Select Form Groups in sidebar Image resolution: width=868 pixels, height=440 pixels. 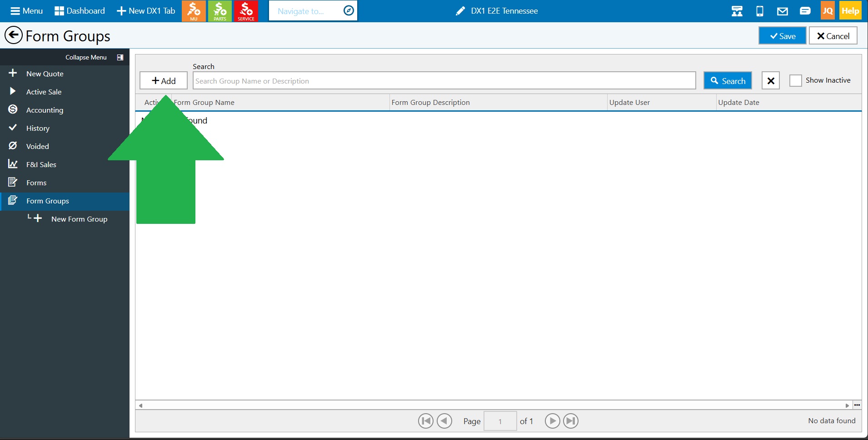click(65, 201)
